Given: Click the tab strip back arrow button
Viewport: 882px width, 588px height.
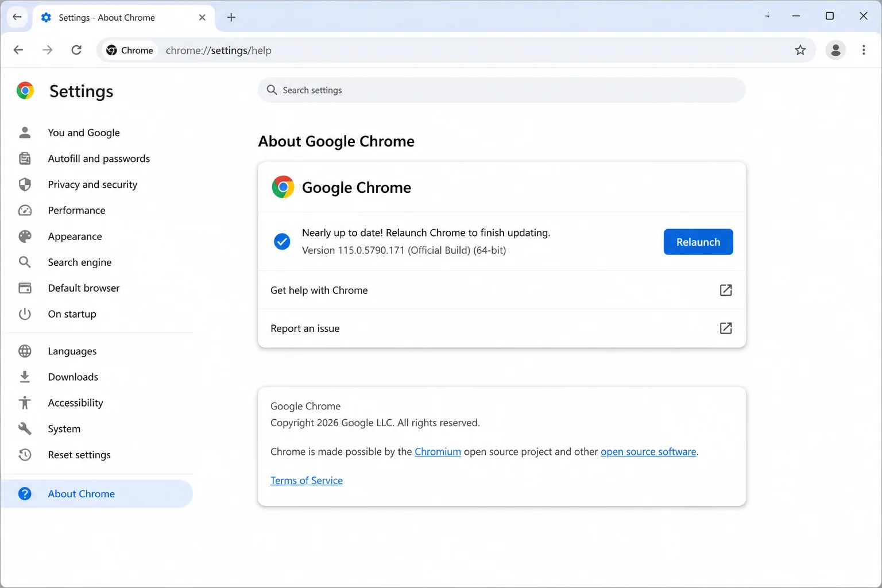Looking at the screenshot, I should [x=17, y=17].
